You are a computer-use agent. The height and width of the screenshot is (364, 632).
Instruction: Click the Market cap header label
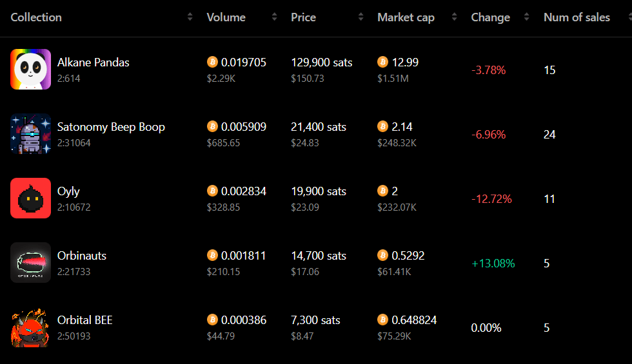pyautogui.click(x=406, y=17)
